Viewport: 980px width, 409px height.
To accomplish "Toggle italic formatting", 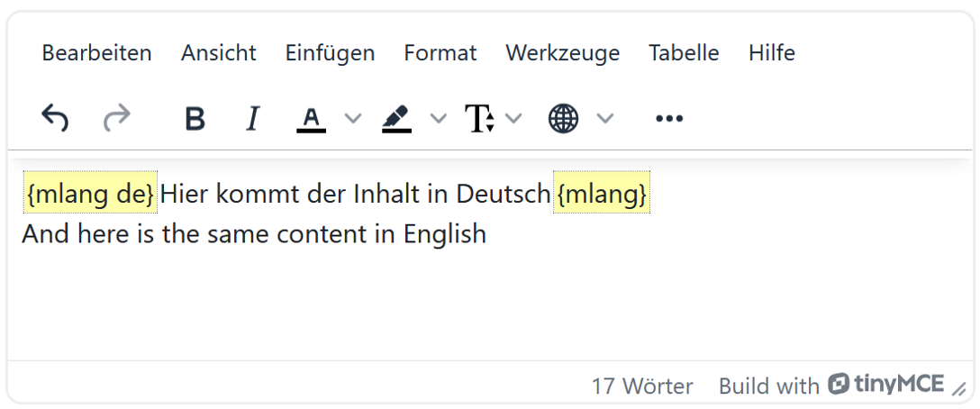I will (x=252, y=118).
